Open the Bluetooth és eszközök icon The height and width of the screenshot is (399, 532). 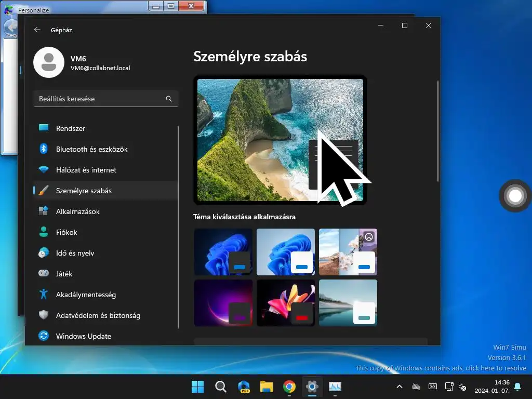(44, 149)
